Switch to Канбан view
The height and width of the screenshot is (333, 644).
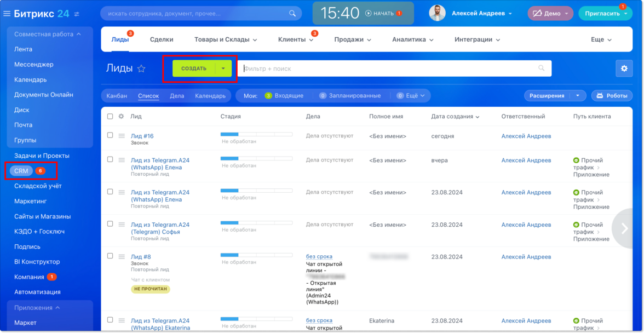(x=117, y=96)
